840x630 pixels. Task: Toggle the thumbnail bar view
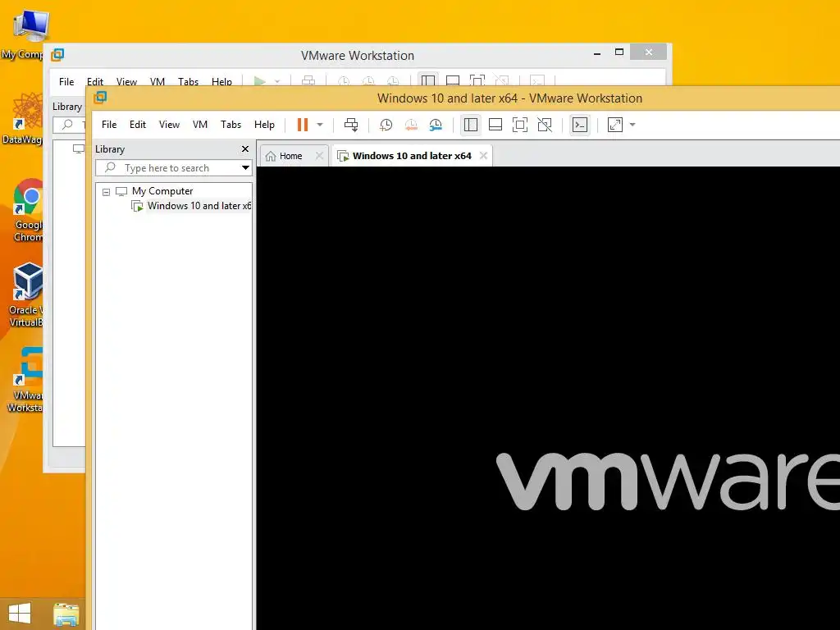495,125
